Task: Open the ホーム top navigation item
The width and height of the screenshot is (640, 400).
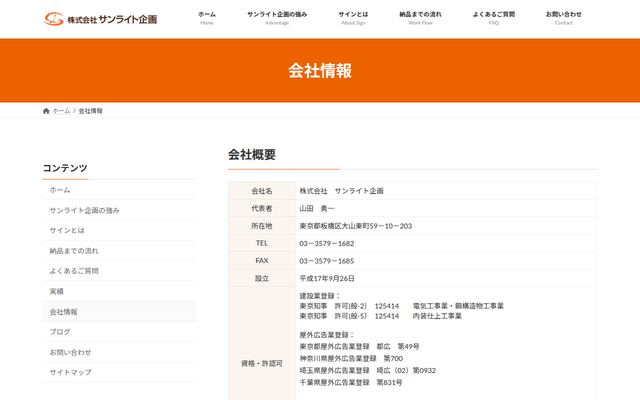Action: (x=207, y=18)
